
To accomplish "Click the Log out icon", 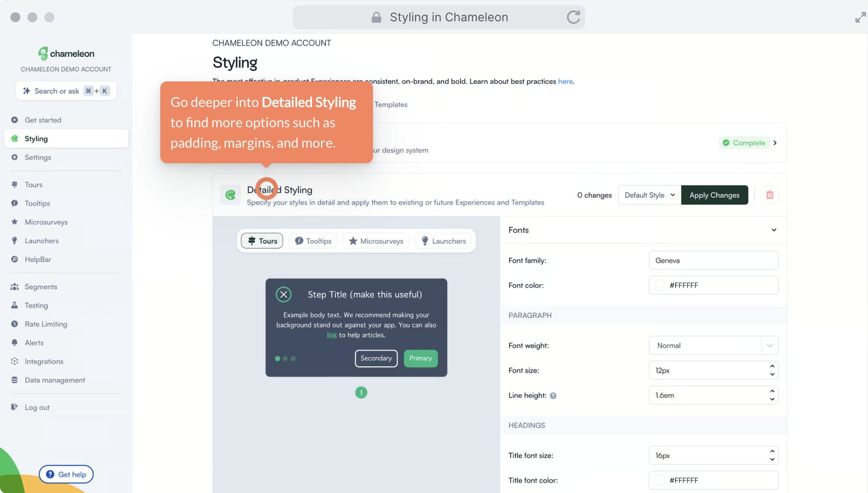I will point(15,407).
